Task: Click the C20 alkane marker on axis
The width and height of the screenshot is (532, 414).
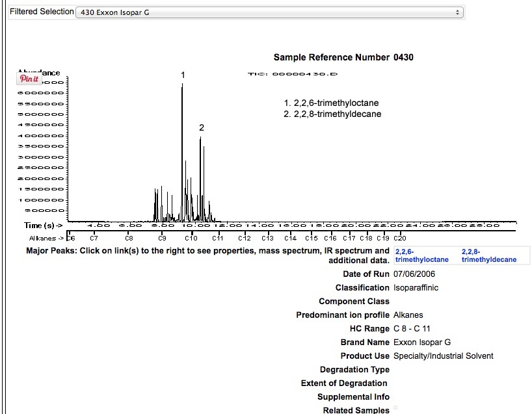Action: pos(400,239)
